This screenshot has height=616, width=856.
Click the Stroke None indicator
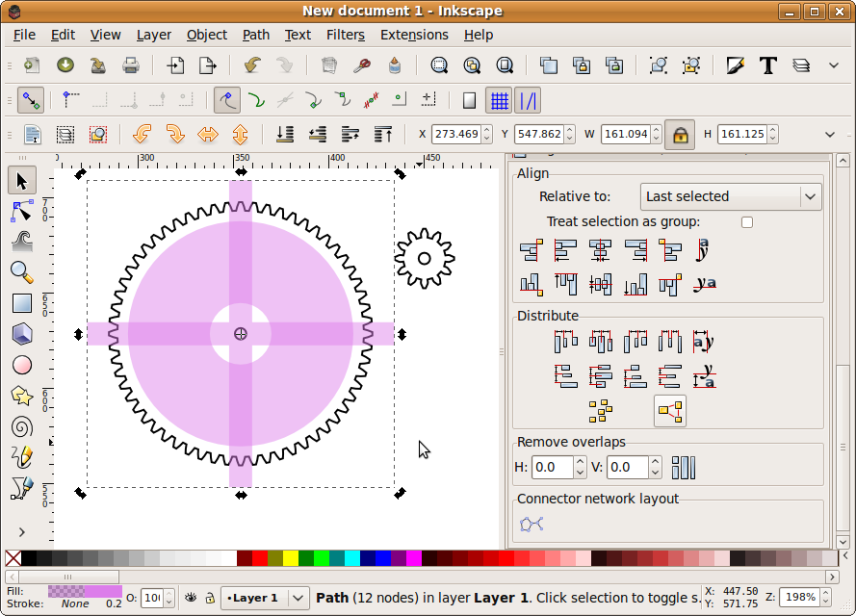click(75, 603)
